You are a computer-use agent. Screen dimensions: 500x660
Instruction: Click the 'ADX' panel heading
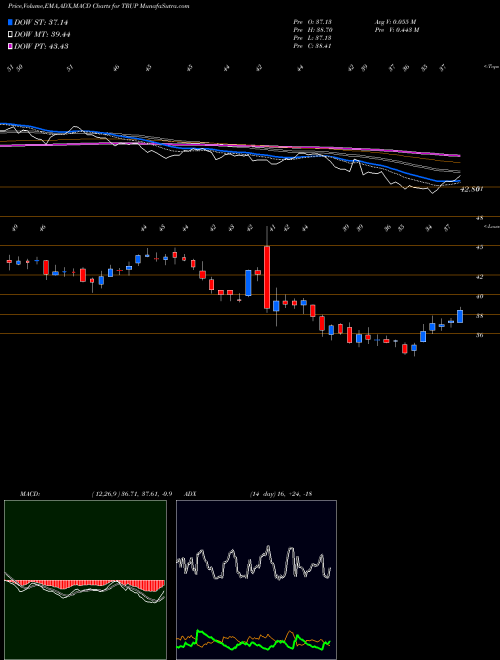(191, 494)
